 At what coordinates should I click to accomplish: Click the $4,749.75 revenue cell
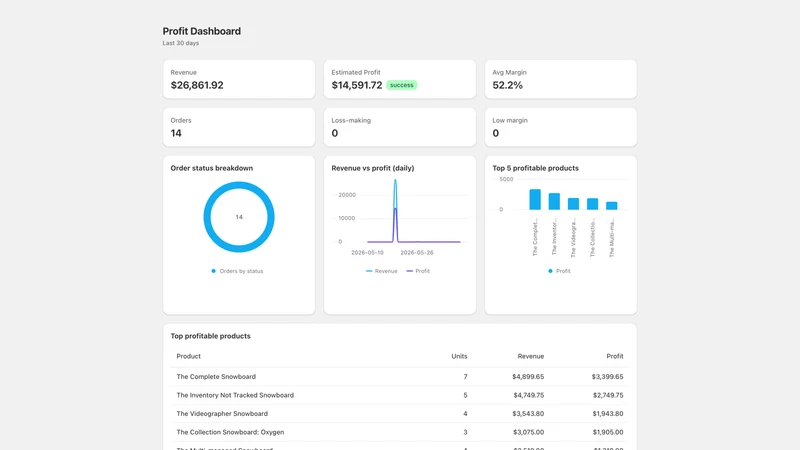(528, 395)
